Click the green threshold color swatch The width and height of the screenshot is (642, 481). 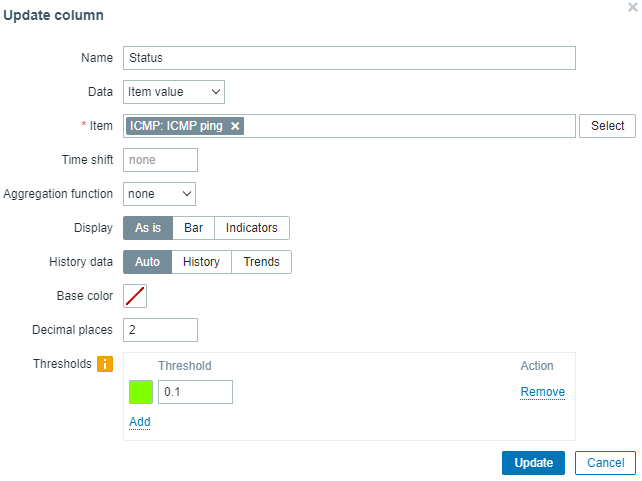pyautogui.click(x=140, y=392)
